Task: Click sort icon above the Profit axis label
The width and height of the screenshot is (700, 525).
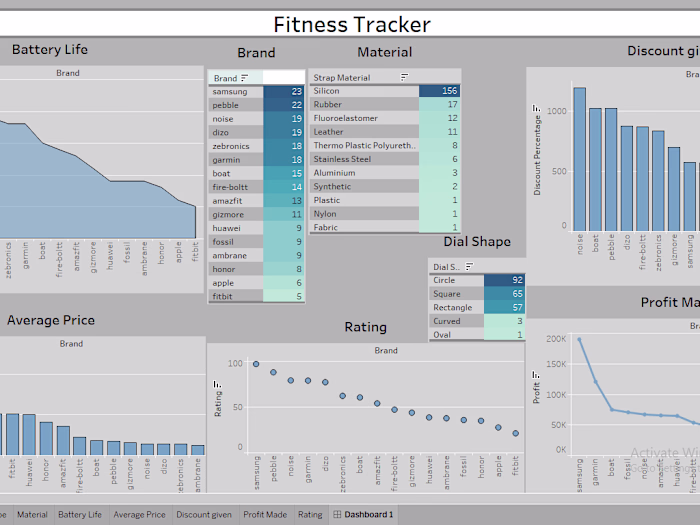Action: pyautogui.click(x=536, y=374)
